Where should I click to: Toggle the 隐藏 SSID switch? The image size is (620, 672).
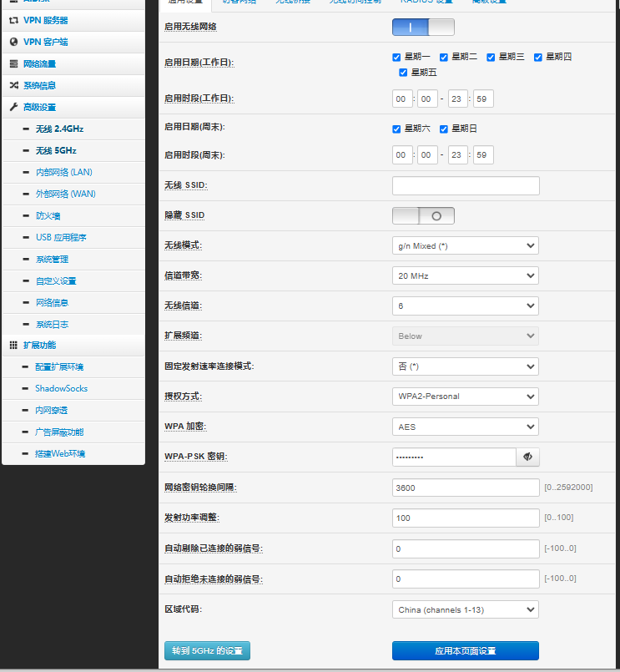(423, 215)
